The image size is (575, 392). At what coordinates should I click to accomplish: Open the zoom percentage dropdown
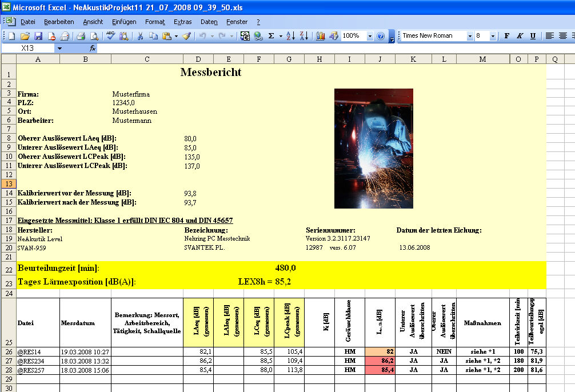370,36
